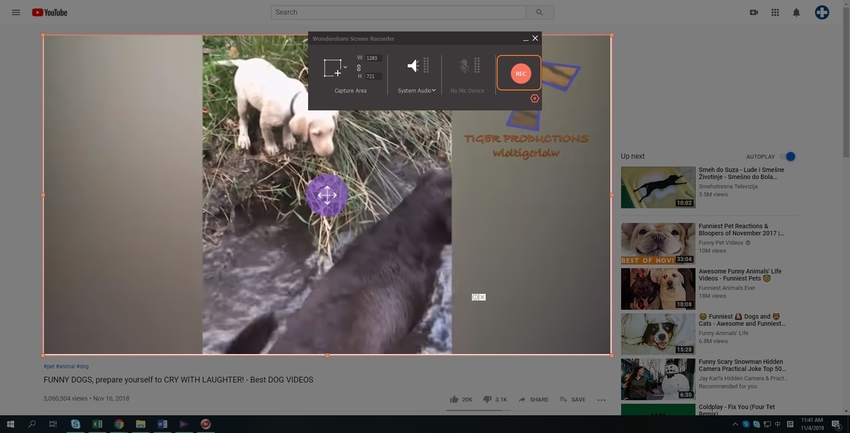Like the video with thumbs up
850x433 pixels.
point(454,399)
